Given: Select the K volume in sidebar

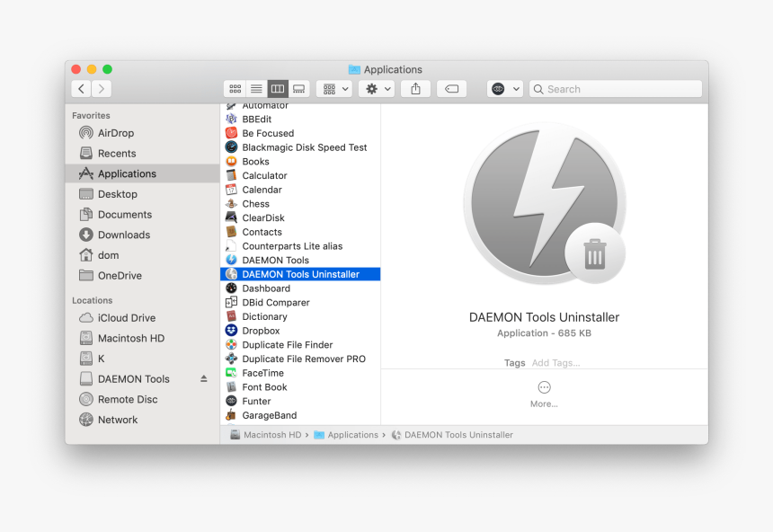Looking at the screenshot, I should tap(142, 359).
